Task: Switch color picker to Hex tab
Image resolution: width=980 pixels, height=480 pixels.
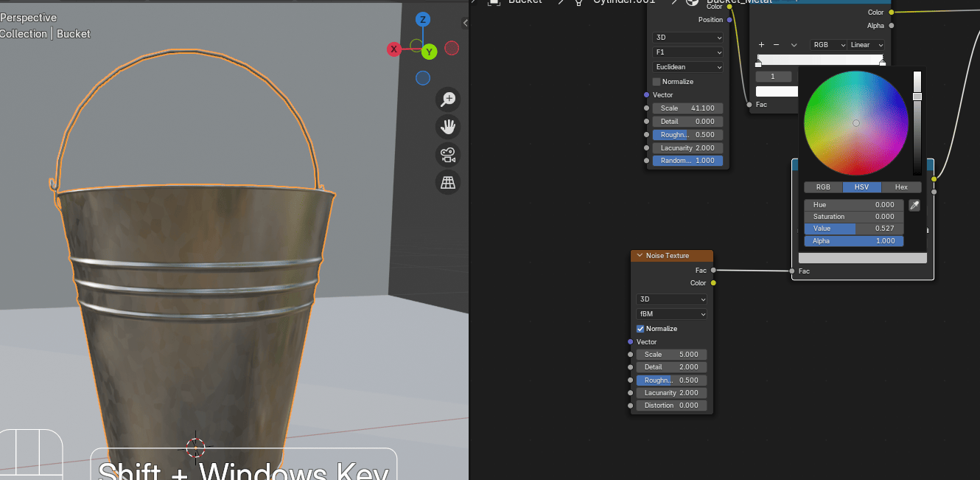Action: pyautogui.click(x=901, y=187)
